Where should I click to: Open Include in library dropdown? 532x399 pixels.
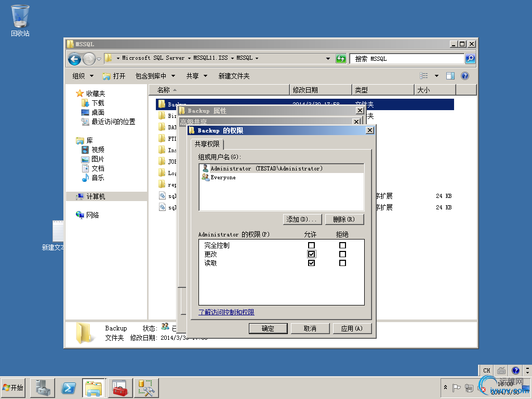click(155, 76)
